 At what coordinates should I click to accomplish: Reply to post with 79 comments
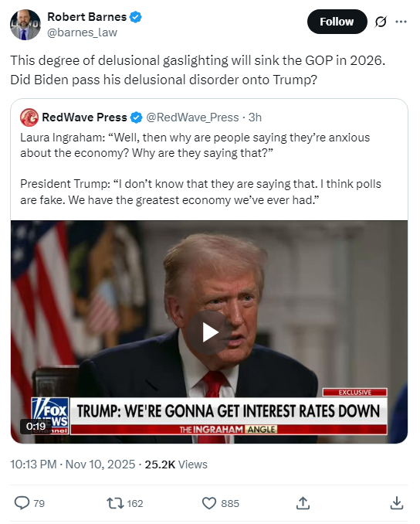coord(29,503)
